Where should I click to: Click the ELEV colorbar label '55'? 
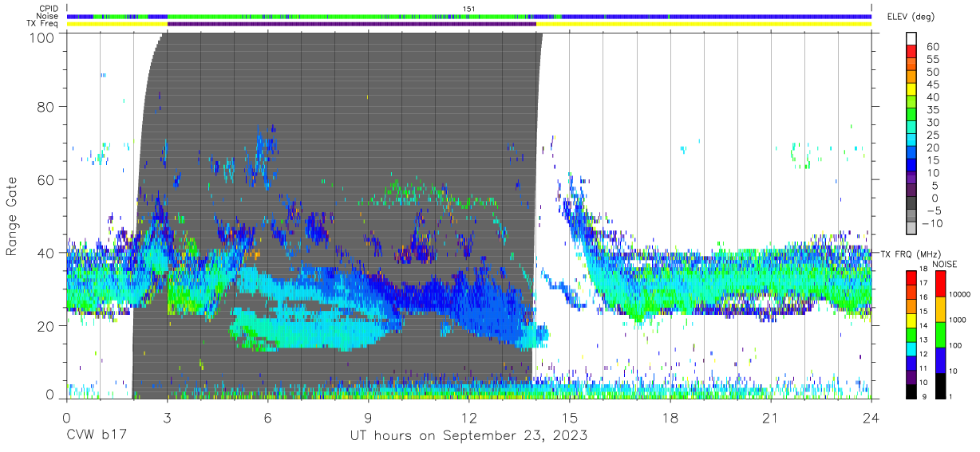(932, 59)
